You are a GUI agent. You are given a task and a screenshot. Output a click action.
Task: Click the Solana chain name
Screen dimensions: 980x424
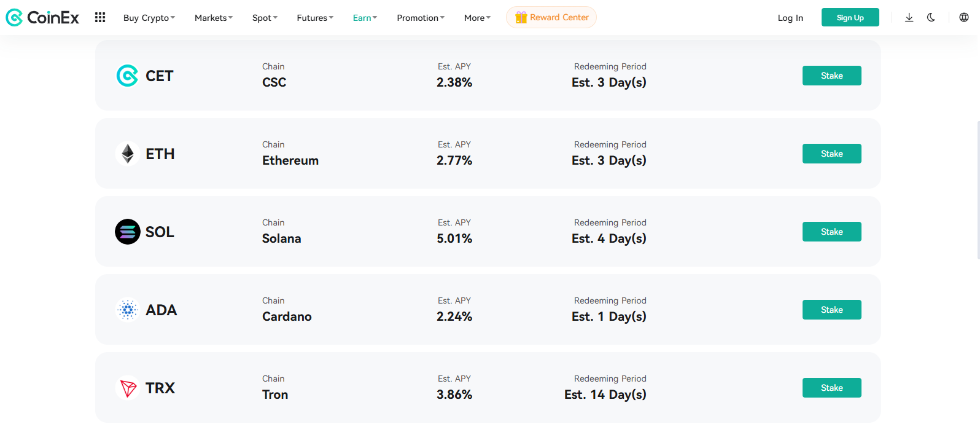pos(282,238)
